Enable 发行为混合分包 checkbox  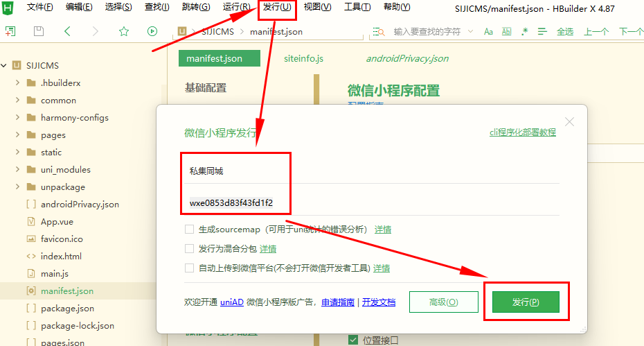(189, 248)
